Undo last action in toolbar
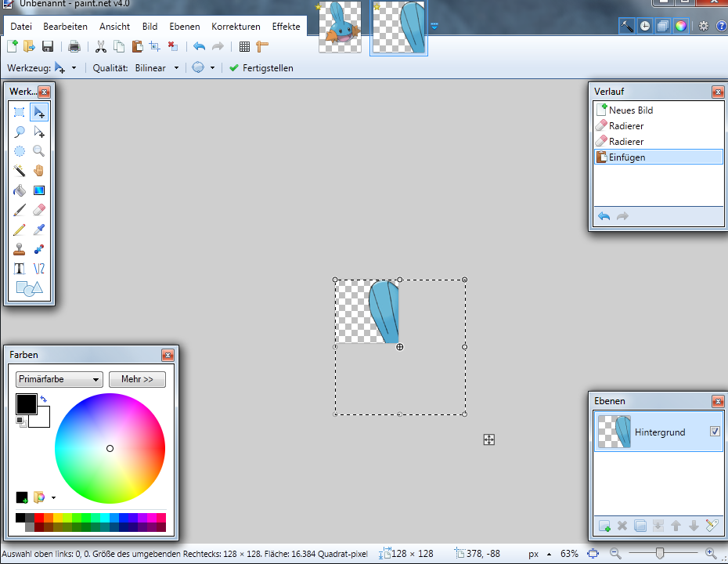The height and width of the screenshot is (564, 728). pos(199,46)
